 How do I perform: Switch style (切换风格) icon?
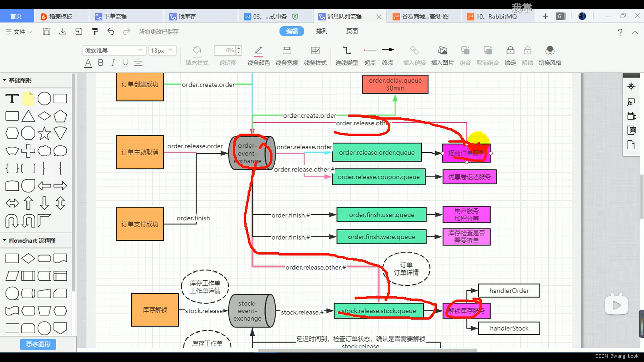click(550, 56)
